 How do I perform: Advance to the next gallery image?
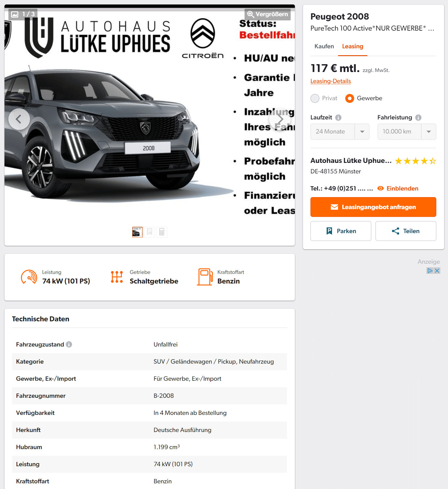[x=280, y=119]
